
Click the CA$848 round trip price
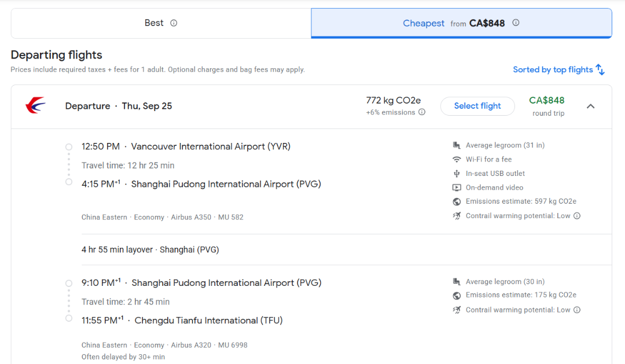point(547,101)
